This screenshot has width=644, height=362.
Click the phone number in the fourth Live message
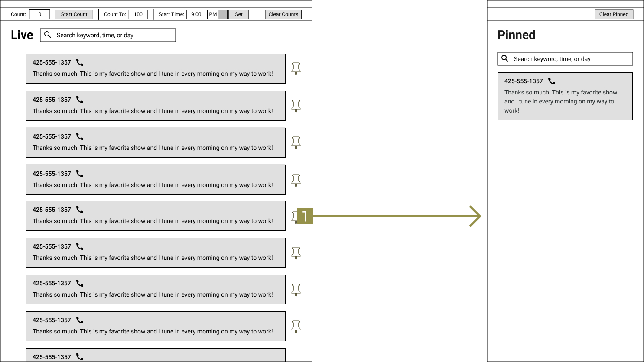click(x=52, y=174)
